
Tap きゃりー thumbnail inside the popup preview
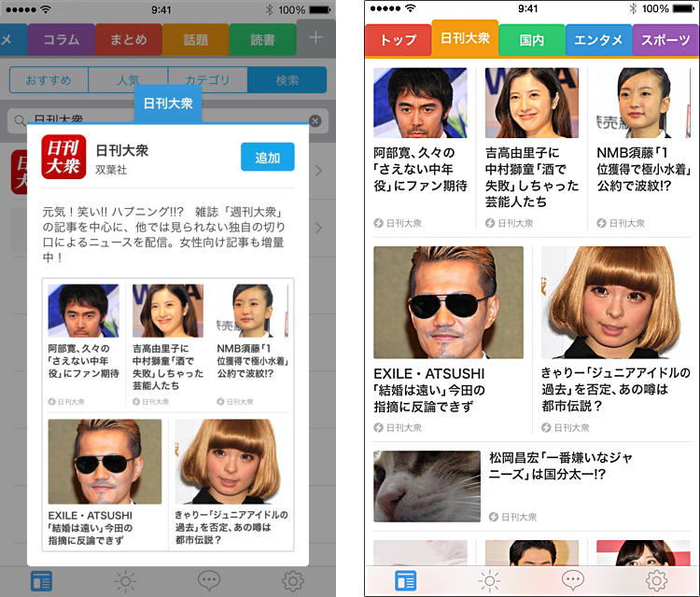click(x=231, y=462)
